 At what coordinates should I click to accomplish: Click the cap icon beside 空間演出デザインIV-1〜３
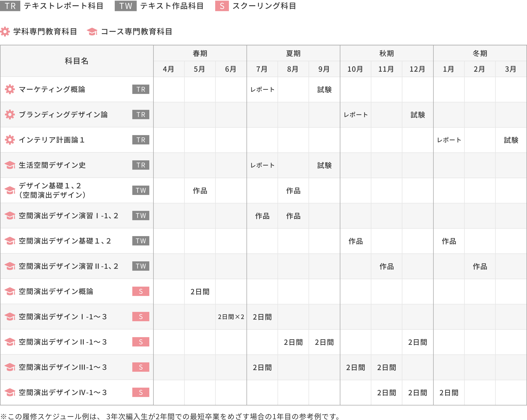pyautogui.click(x=10, y=393)
